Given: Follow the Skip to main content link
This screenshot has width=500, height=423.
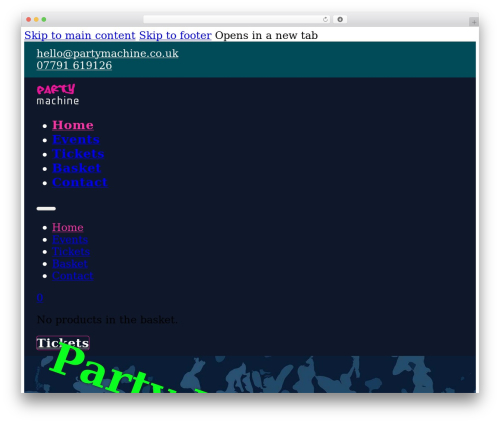Looking at the screenshot, I should point(80,35).
